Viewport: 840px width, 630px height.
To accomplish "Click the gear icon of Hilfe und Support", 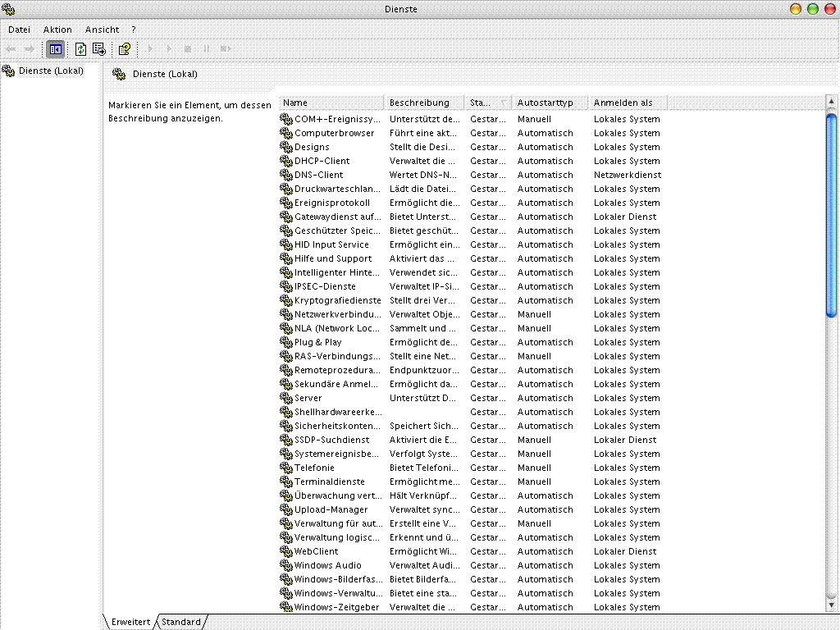I will point(286,258).
